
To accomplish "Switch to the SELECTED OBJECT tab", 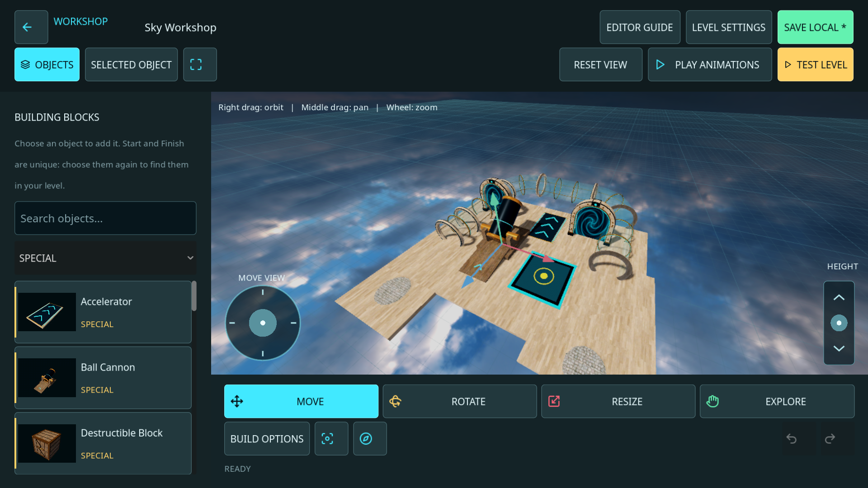I will click(x=131, y=65).
